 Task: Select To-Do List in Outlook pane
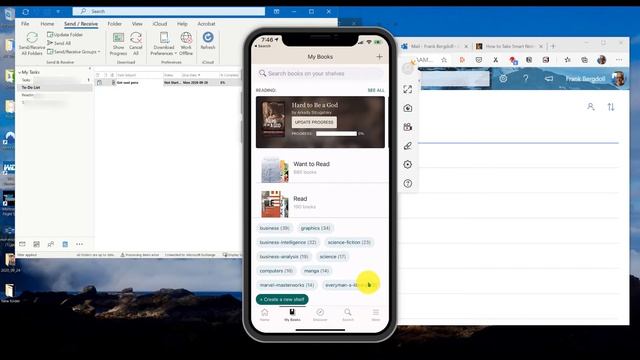point(31,87)
